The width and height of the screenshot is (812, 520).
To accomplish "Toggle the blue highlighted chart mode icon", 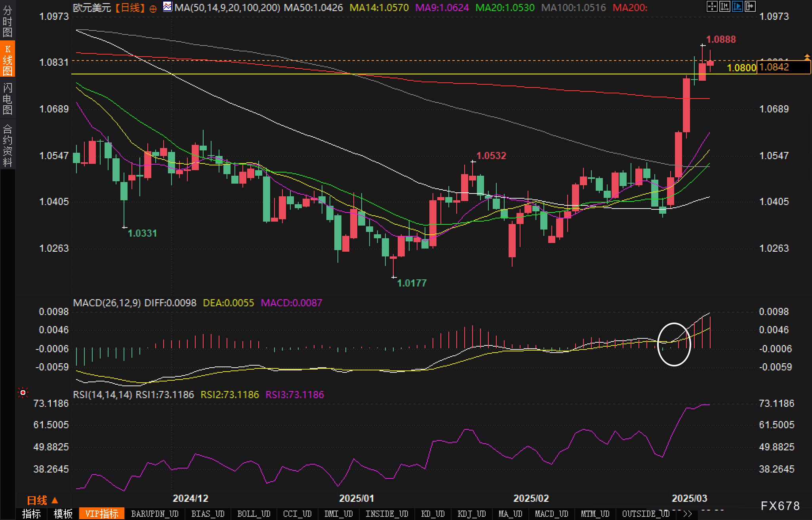I will tap(737, 6).
